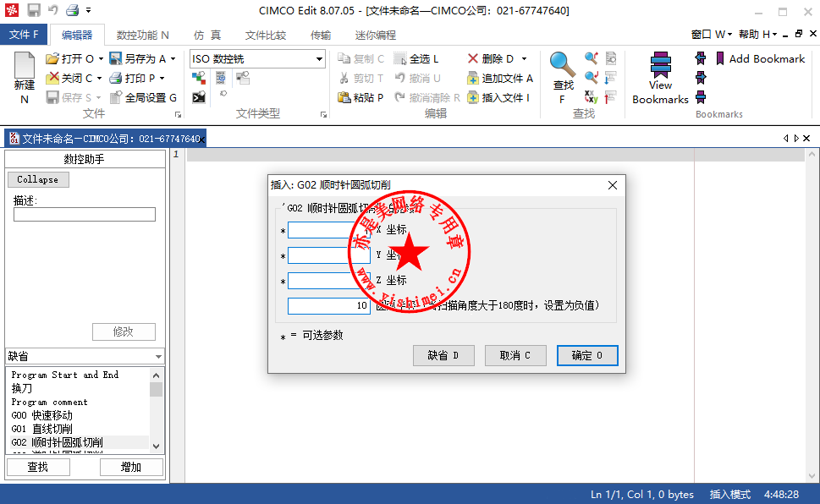Open the 删除 D dropdown arrow
The image size is (820, 504).
click(524, 58)
